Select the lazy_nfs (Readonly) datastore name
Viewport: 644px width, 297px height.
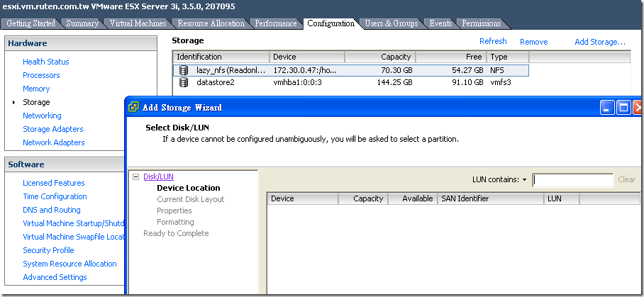(x=232, y=71)
